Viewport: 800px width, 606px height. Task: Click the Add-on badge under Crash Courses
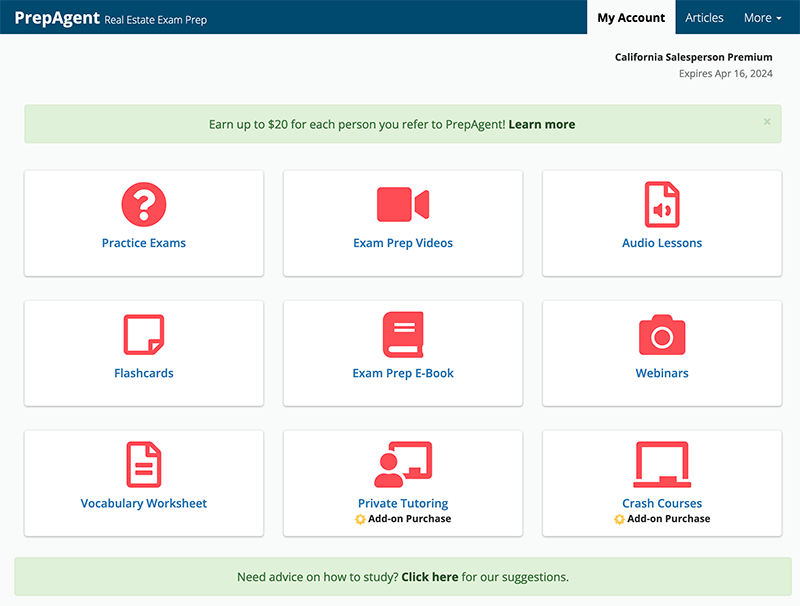[x=619, y=519]
